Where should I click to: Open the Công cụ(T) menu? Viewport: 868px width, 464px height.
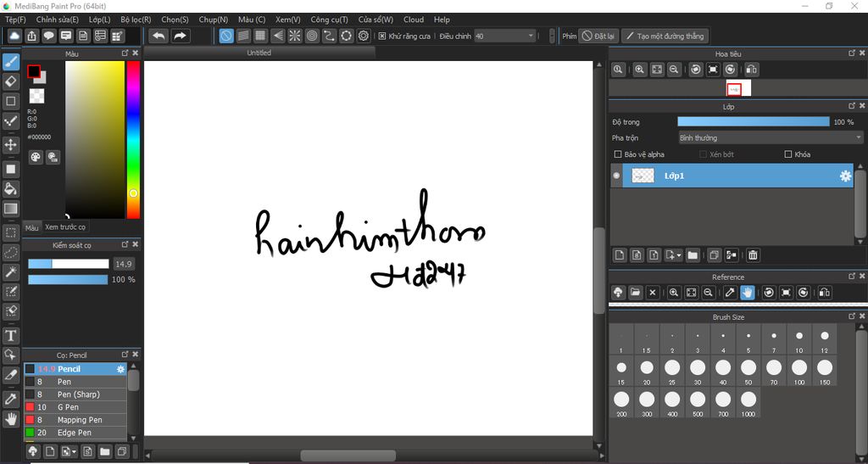[x=330, y=20]
